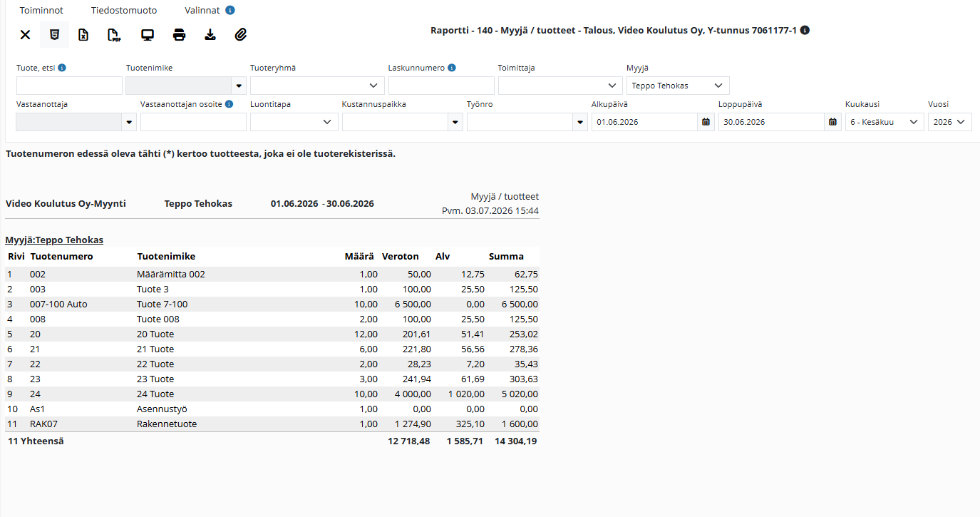The image size is (980, 517).
Task: Open the Vuosi dropdown 2026
Action: tap(950, 122)
